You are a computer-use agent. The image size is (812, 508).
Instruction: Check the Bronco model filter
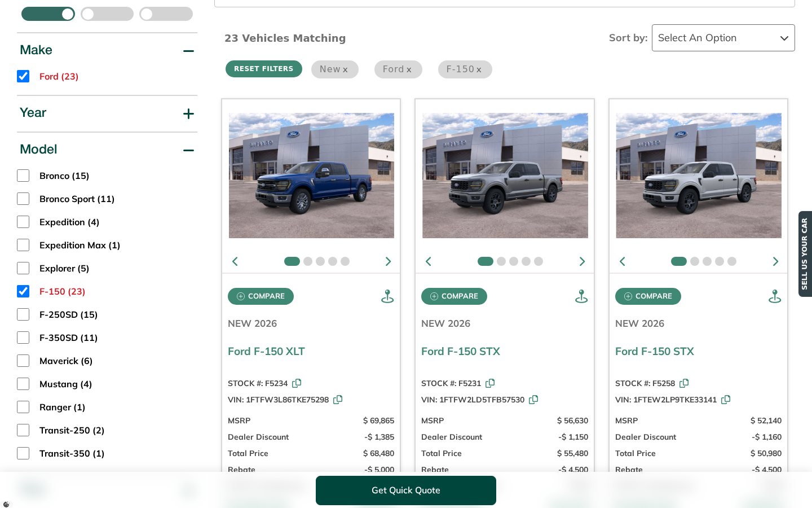click(23, 176)
